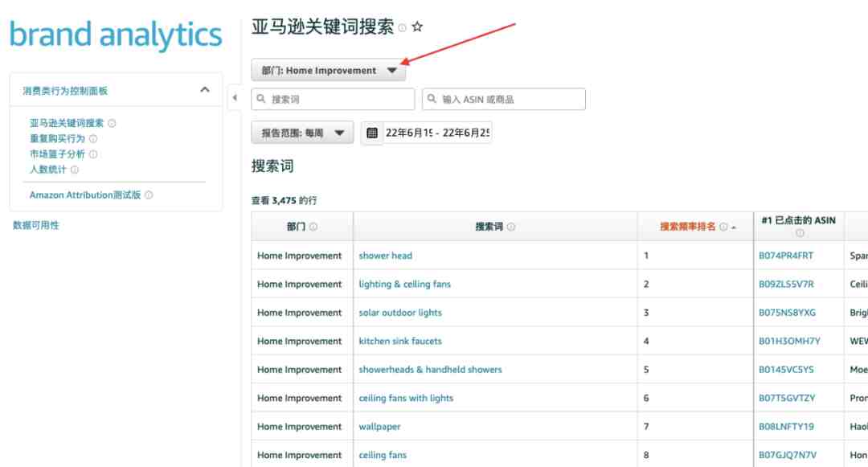
Task: Click the magnifier icon in the ASIN search field
Action: pos(432,99)
